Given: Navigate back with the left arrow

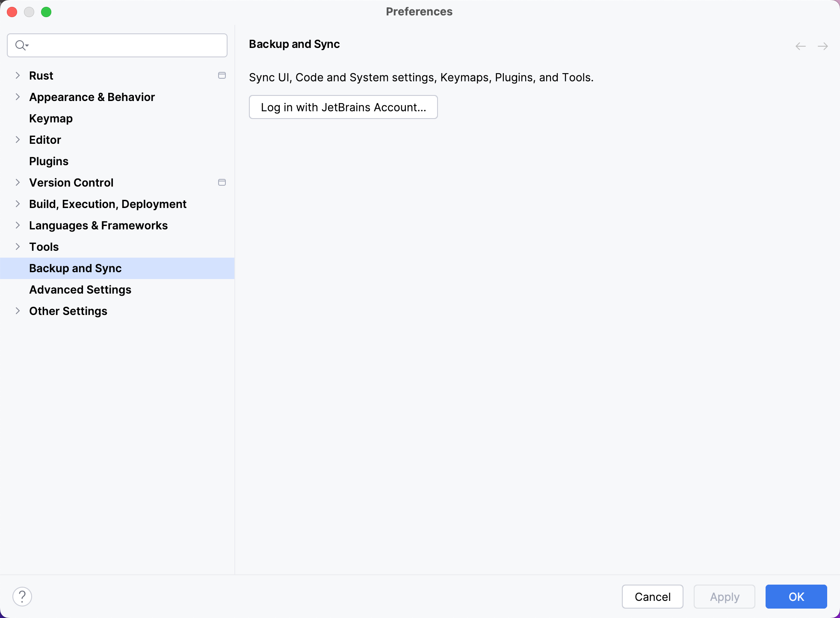Looking at the screenshot, I should click(801, 46).
